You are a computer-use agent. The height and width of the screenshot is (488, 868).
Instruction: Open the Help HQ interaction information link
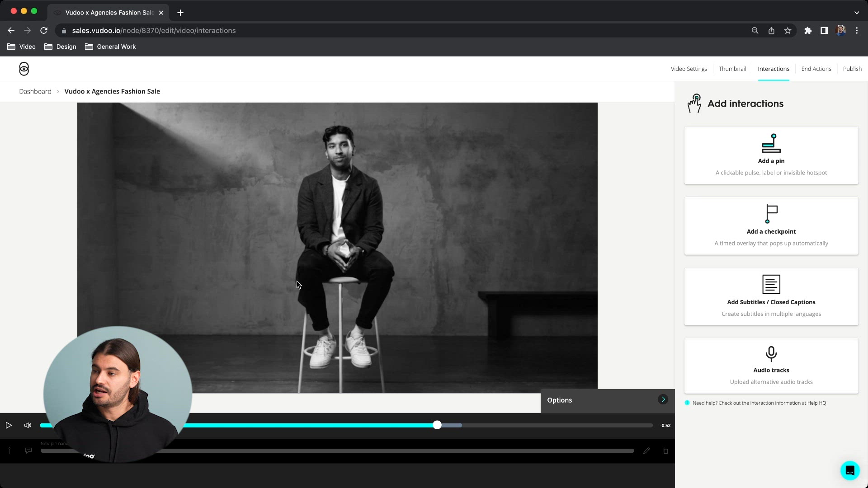816,403
